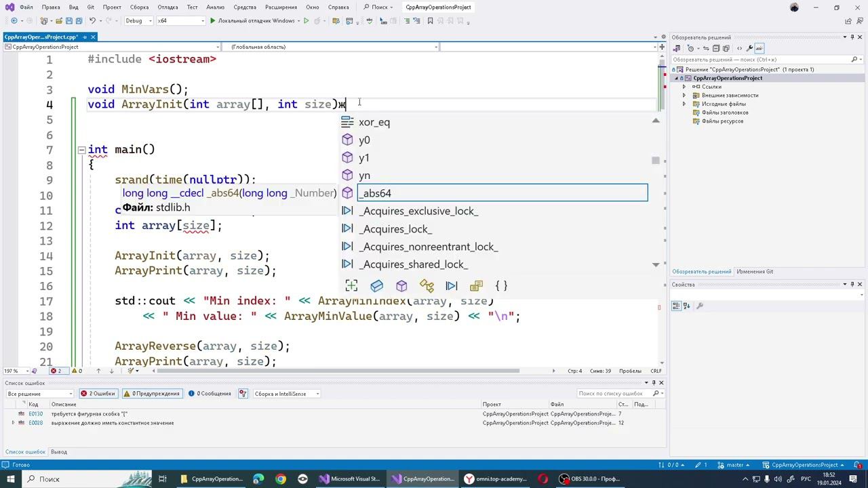This screenshot has height=488, width=868.
Task: Select the Файлы ресурсов folder
Action: coord(722,121)
